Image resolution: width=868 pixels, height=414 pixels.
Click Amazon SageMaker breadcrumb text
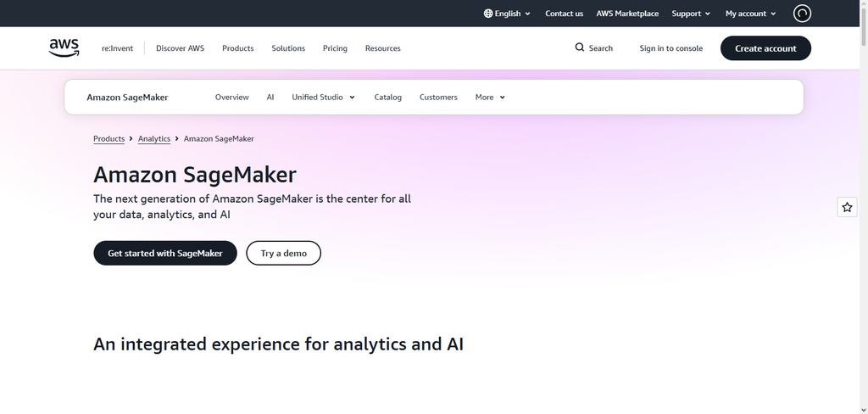click(x=219, y=138)
